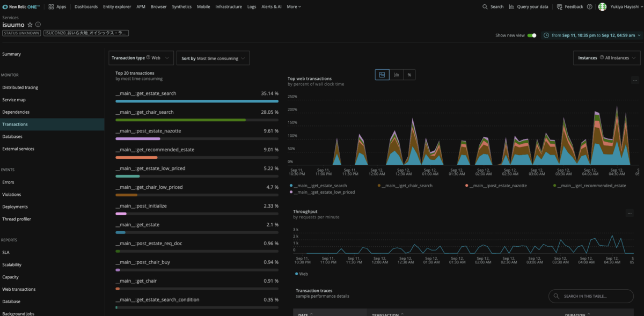This screenshot has width=644, height=316.
Task: Click search icon in transaction traces table
Action: pos(557,296)
